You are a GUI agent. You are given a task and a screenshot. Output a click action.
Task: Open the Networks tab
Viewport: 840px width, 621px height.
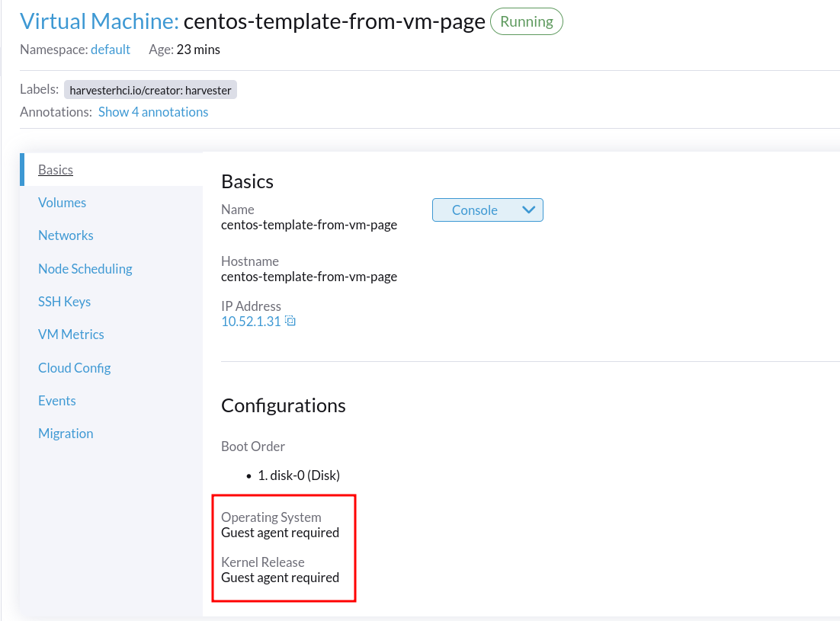pyautogui.click(x=66, y=235)
